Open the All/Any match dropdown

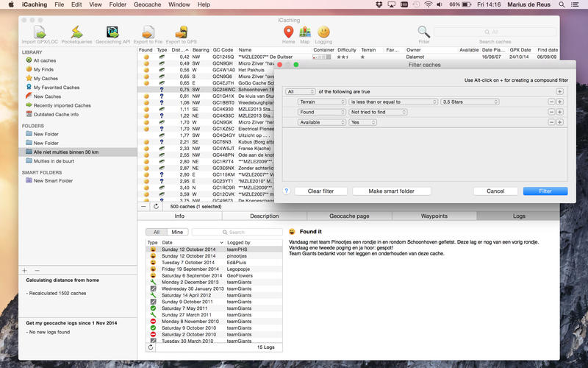[301, 91]
